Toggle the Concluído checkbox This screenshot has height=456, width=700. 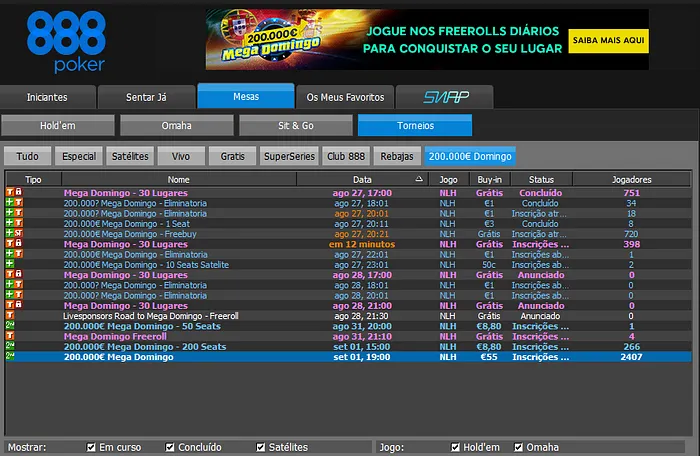(170, 447)
